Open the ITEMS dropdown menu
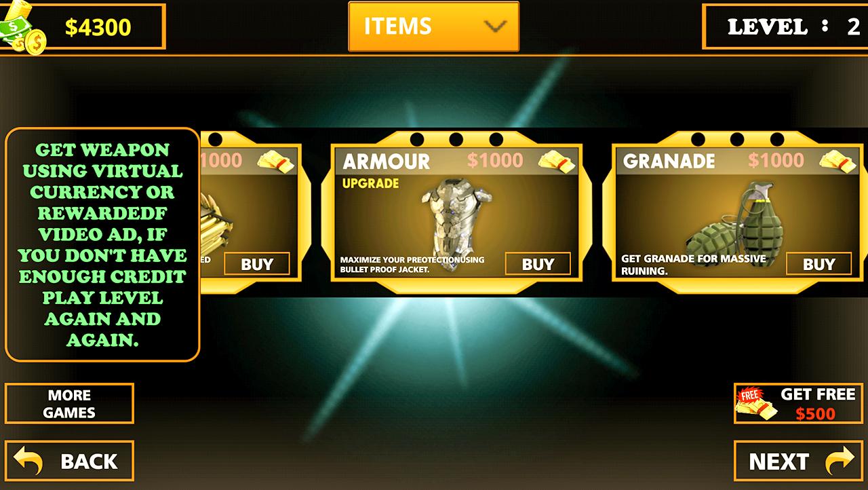Image resolution: width=868 pixels, height=490 pixels. coord(434,26)
